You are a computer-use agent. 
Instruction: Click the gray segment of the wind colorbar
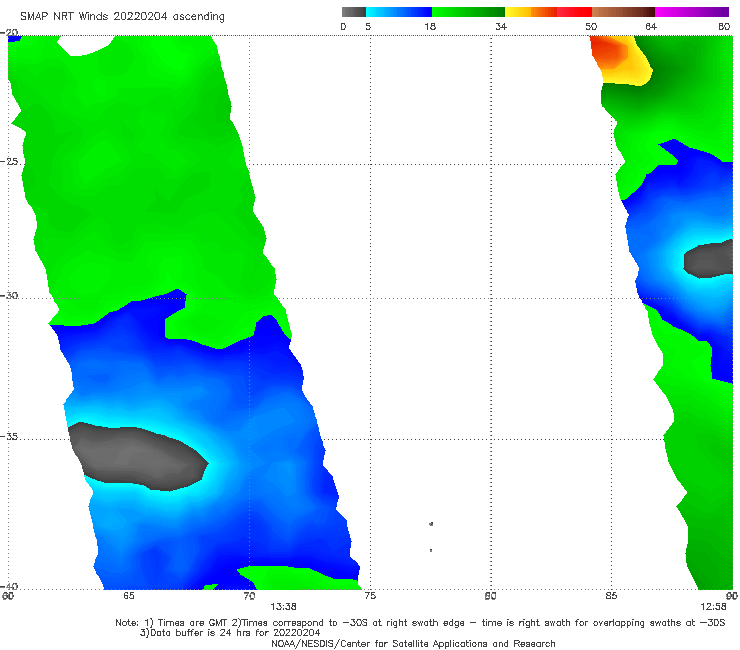pyautogui.click(x=354, y=12)
